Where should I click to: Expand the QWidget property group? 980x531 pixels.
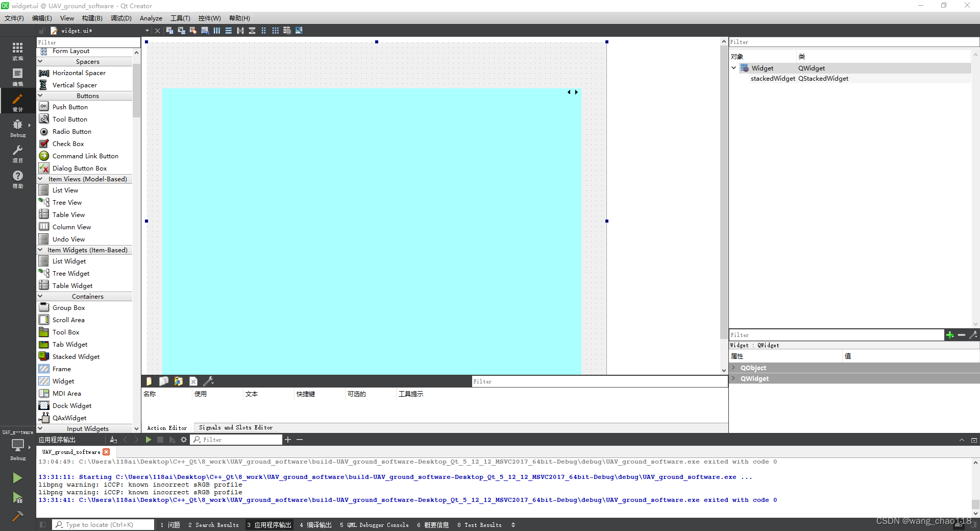[x=733, y=378]
